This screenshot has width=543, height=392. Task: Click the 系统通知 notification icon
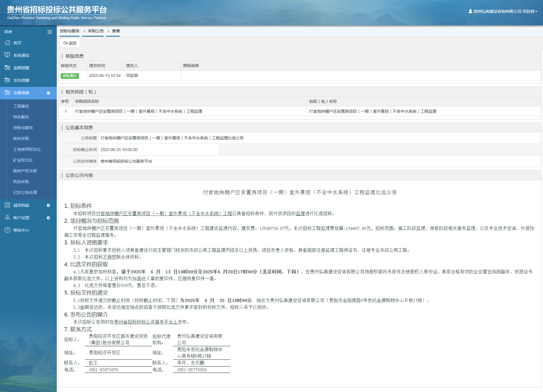(x=7, y=55)
